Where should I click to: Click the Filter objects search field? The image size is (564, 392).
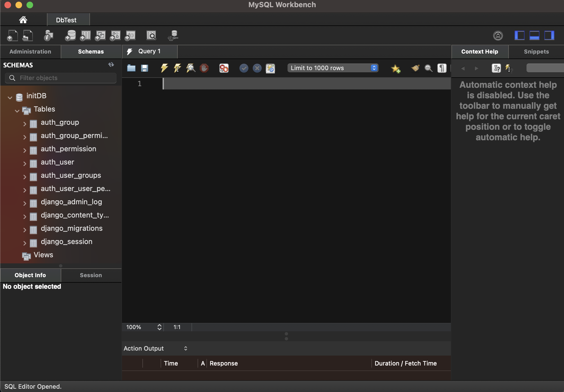pyautogui.click(x=61, y=78)
